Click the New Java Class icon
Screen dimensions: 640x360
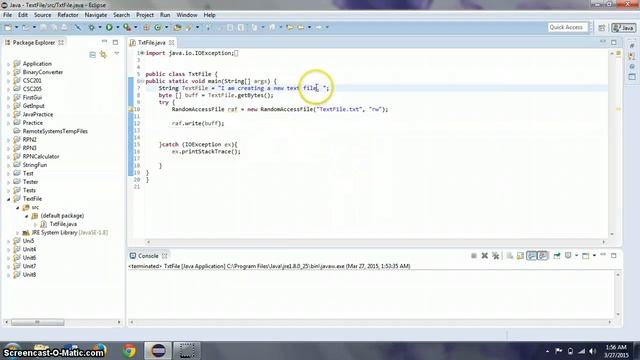click(x=158, y=27)
